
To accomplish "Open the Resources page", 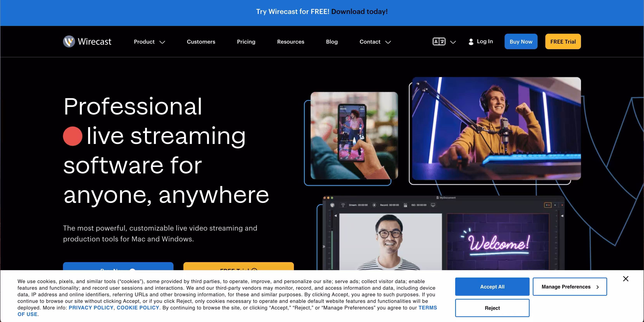I will point(291,42).
